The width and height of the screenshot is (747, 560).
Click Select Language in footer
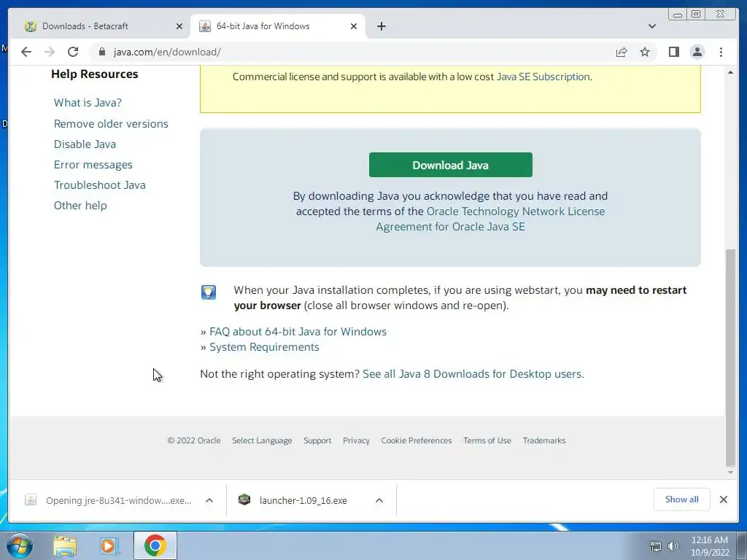[x=262, y=440]
